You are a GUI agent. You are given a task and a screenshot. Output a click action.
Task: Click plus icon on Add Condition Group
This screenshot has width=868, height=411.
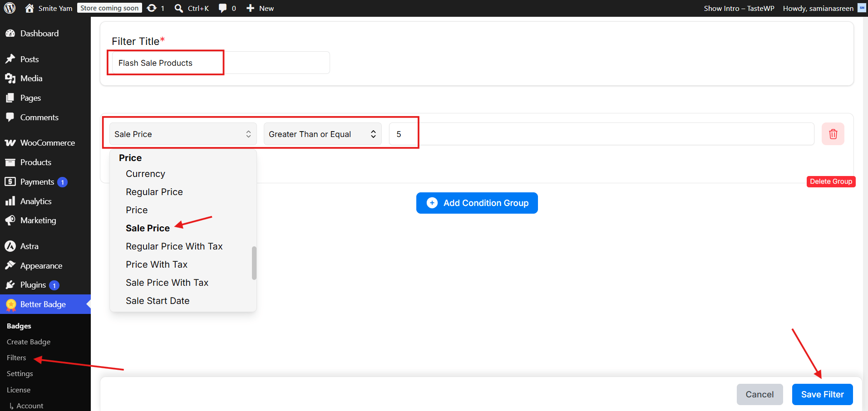click(x=432, y=203)
